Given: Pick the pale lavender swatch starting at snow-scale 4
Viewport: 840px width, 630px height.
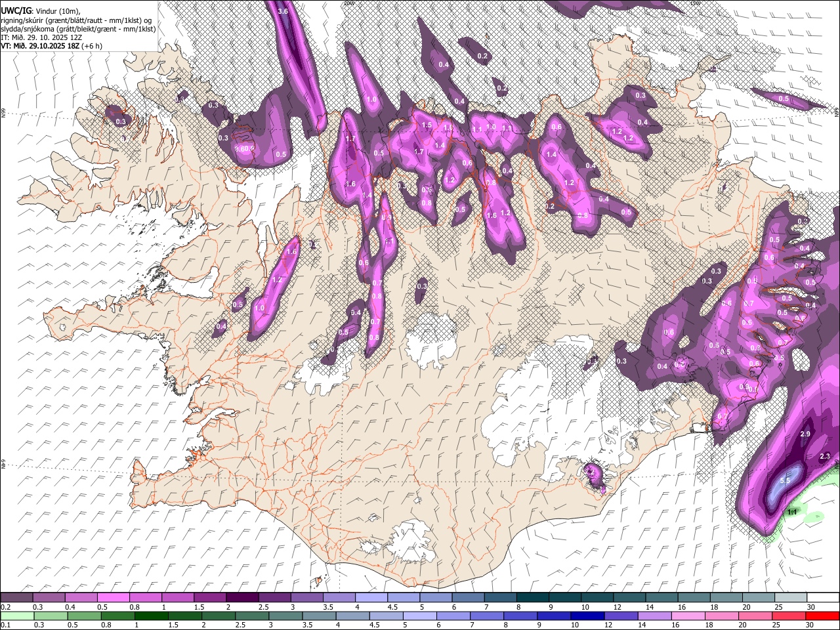Looking at the screenshot, I should (x=371, y=597).
